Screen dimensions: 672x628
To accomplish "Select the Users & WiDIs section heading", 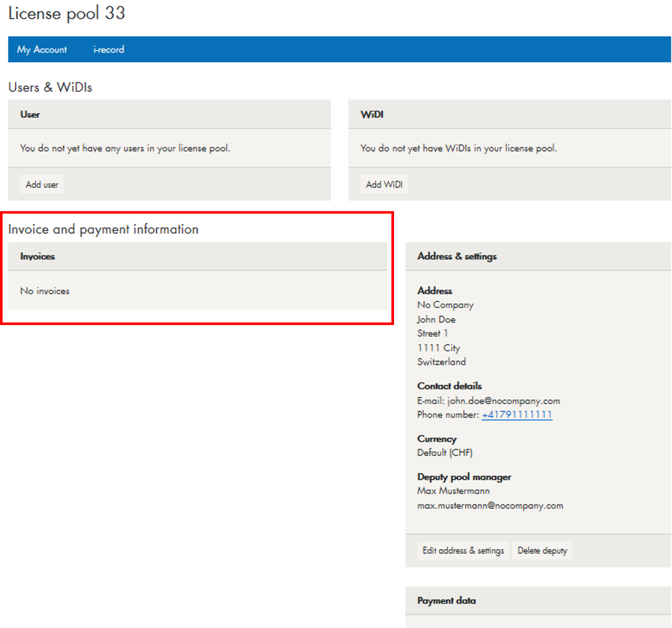I will 50,87.
